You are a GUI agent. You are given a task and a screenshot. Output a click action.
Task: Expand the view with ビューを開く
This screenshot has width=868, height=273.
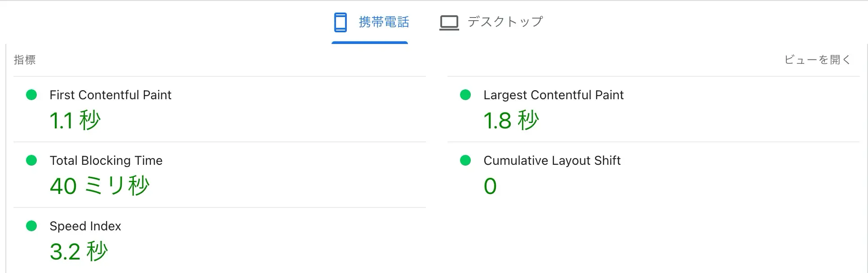click(817, 60)
